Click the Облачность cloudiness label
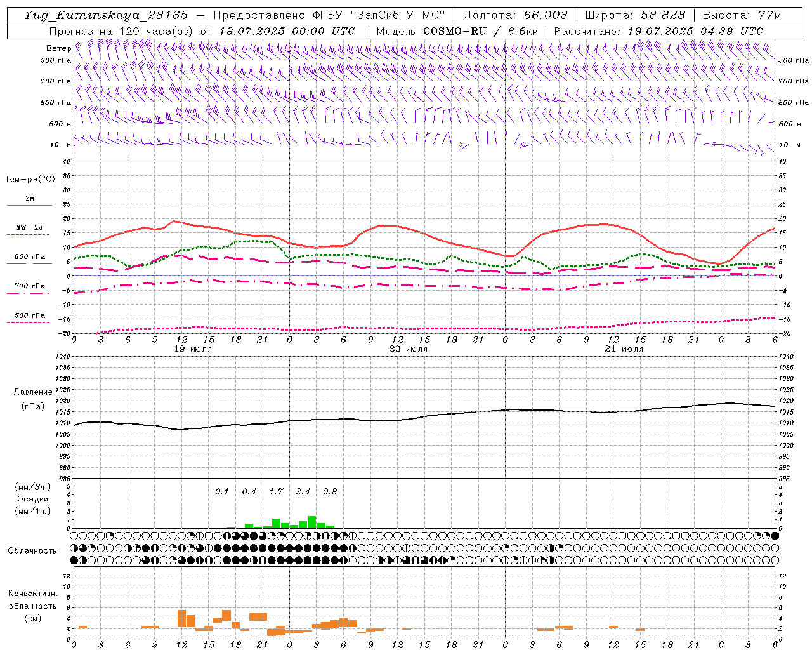The image size is (812, 650). 32,551
